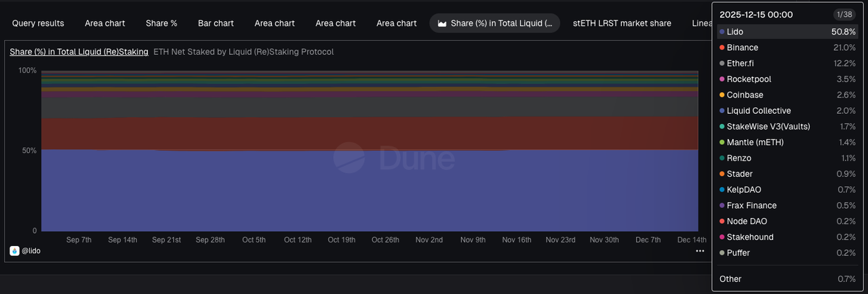The image size is (868, 294).
Task: Click the 100% y-axis label
Action: click(x=27, y=70)
